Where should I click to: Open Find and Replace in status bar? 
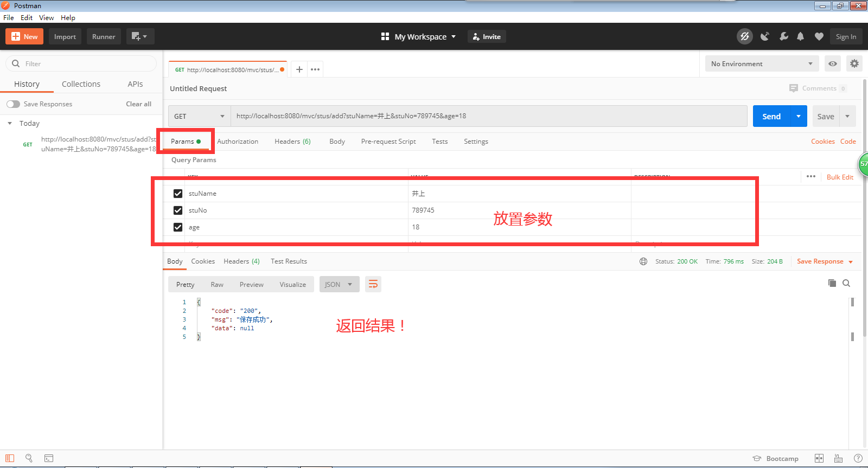pyautogui.click(x=29, y=458)
